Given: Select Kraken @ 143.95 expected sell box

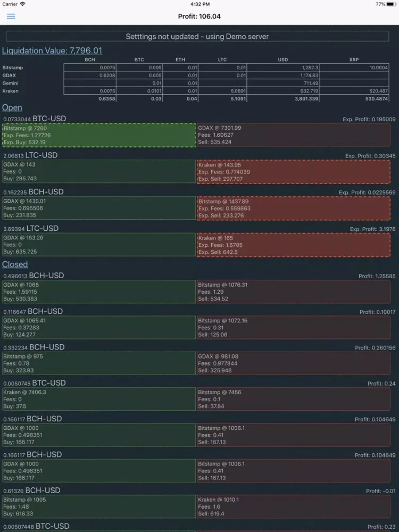Looking at the screenshot, I should (293, 172).
